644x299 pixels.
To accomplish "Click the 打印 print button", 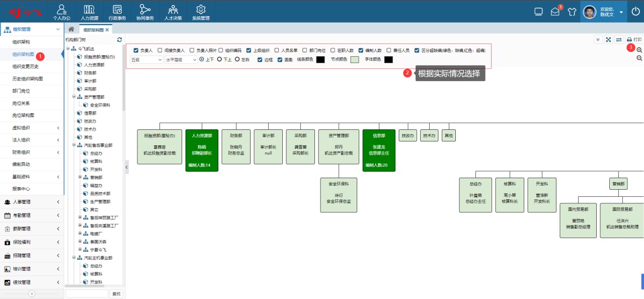I will tap(634, 40).
